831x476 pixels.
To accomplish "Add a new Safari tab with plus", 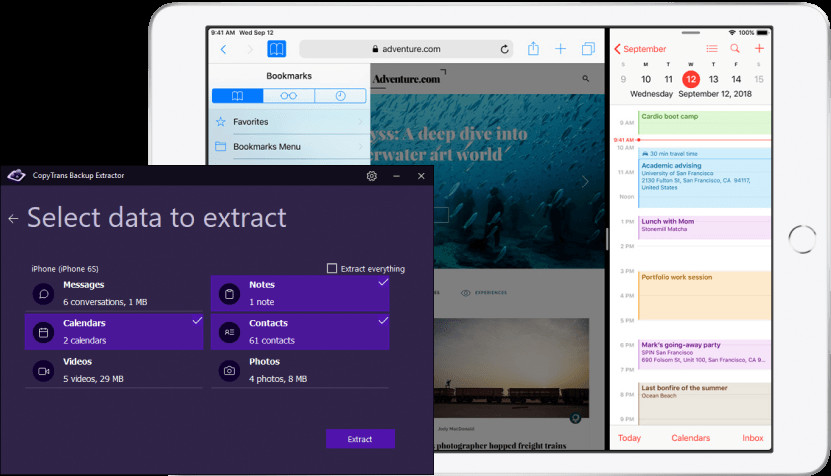I will (x=560, y=49).
